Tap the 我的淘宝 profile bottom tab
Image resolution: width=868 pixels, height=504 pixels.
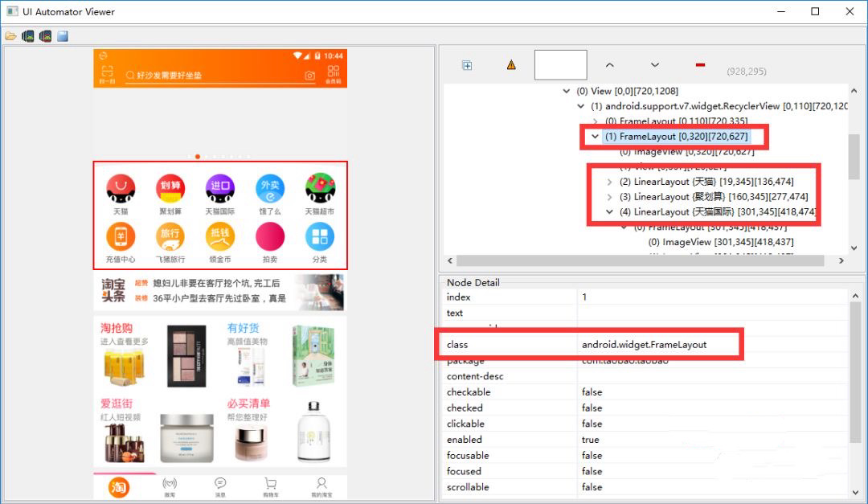[321, 487]
